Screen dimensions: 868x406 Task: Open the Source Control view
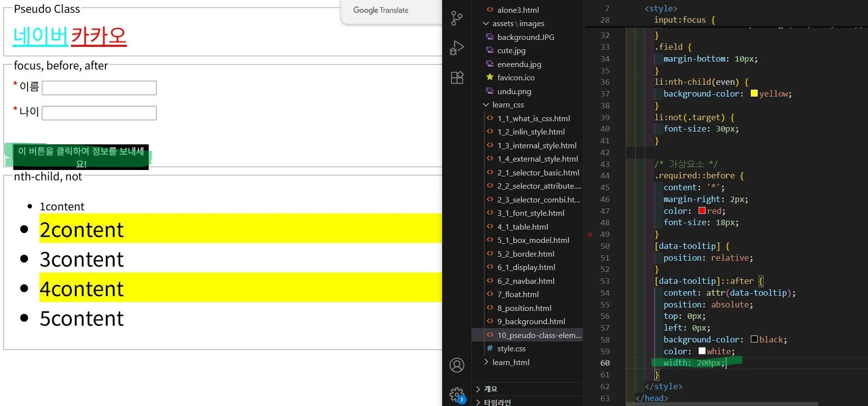pos(457,19)
